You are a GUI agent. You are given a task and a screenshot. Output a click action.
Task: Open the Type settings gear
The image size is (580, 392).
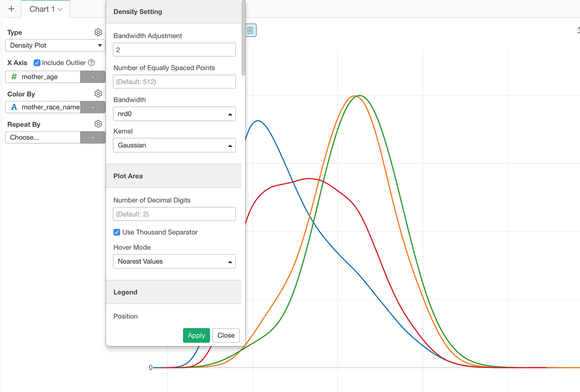[x=98, y=32]
